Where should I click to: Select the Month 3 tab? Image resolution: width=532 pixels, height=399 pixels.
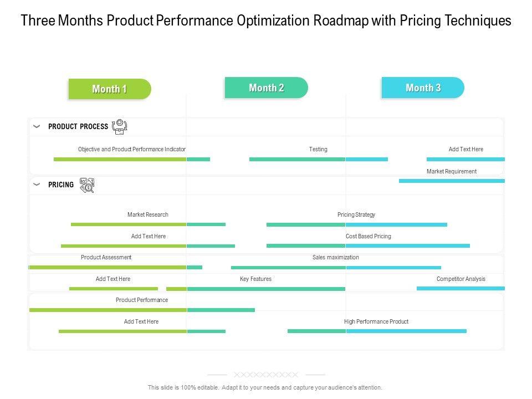pyautogui.click(x=423, y=88)
